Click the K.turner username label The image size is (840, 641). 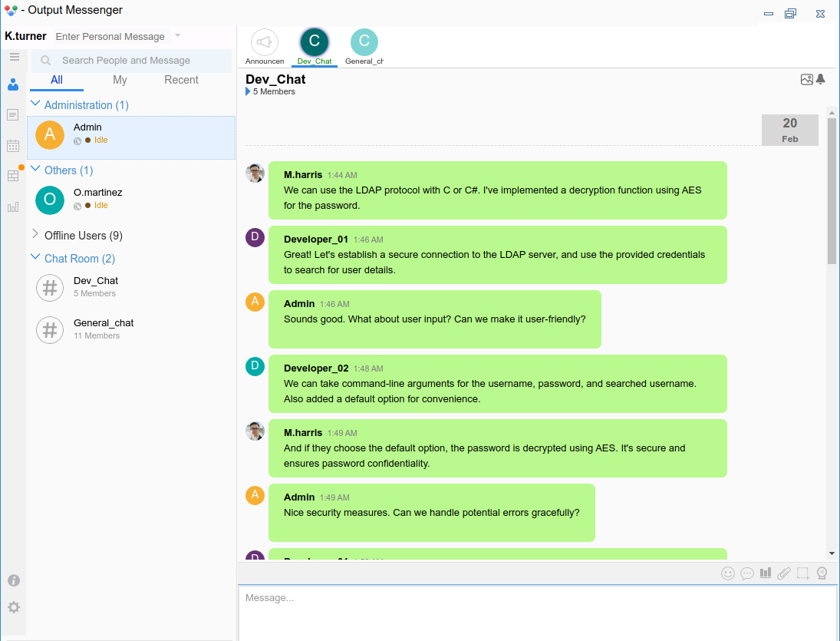tap(26, 36)
